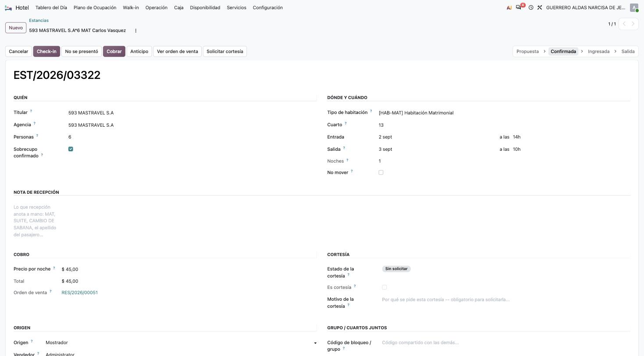Open the Hotel app home icon
The height and width of the screenshot is (356, 644).
pos(8,7)
